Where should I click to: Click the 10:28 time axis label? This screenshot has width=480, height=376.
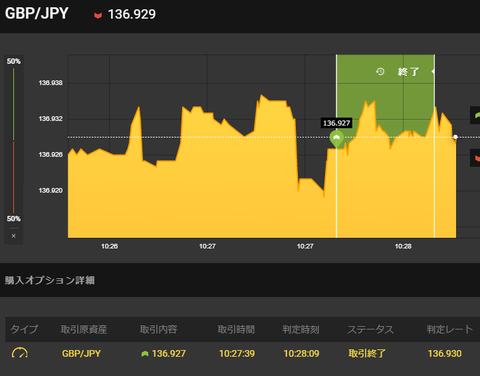click(x=403, y=246)
